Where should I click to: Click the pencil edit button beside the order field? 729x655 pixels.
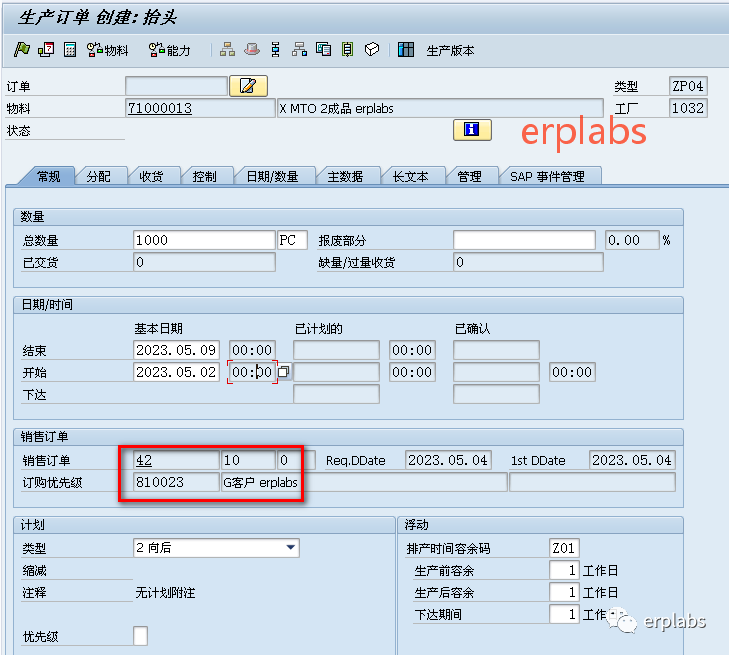point(248,86)
